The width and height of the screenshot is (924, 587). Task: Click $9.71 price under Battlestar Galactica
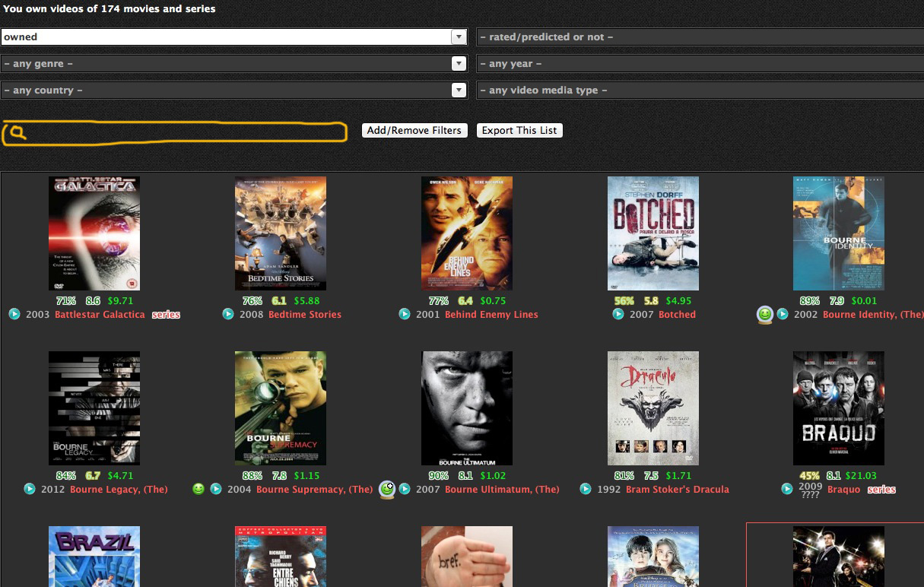click(120, 301)
